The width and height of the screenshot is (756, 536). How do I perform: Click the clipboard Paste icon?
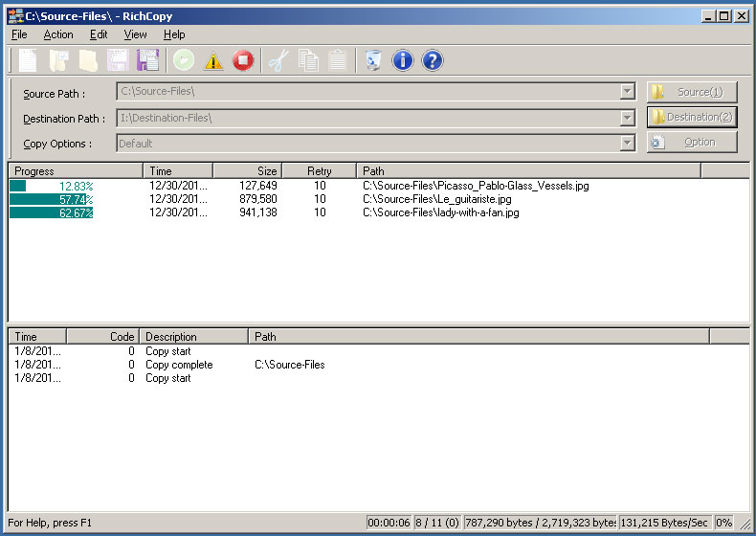[338, 61]
